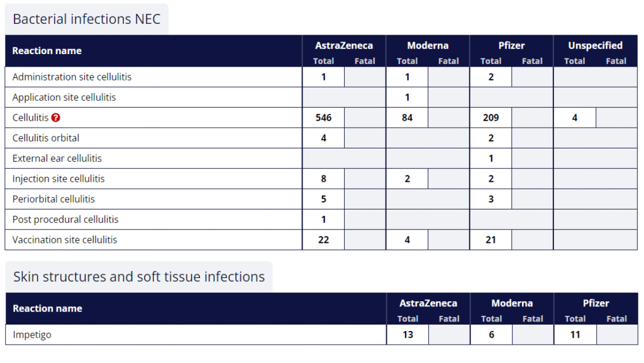Click AstraZeneca Vaccination site cellulitis total 22

click(x=324, y=240)
